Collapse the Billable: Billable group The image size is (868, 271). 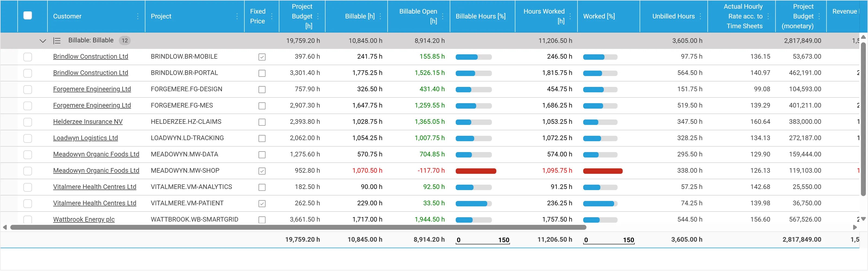click(x=43, y=41)
